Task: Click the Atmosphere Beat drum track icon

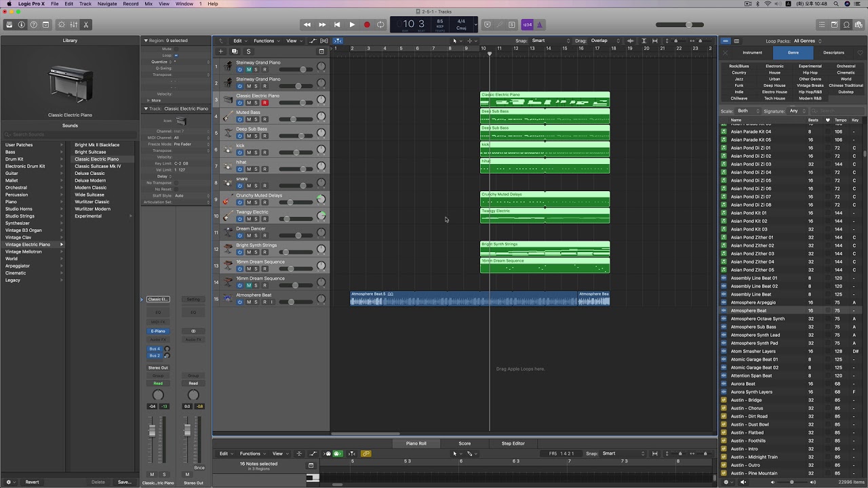Action: pyautogui.click(x=229, y=298)
